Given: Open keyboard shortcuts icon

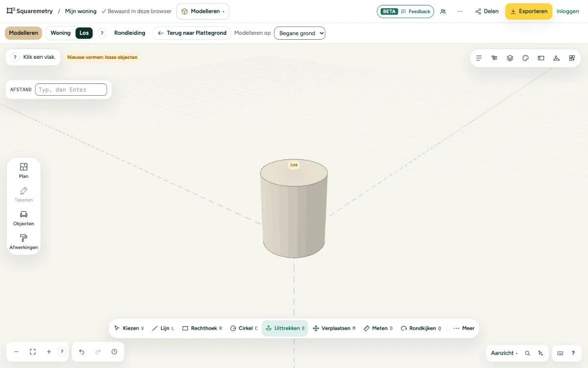Looking at the screenshot, I should 560,353.
